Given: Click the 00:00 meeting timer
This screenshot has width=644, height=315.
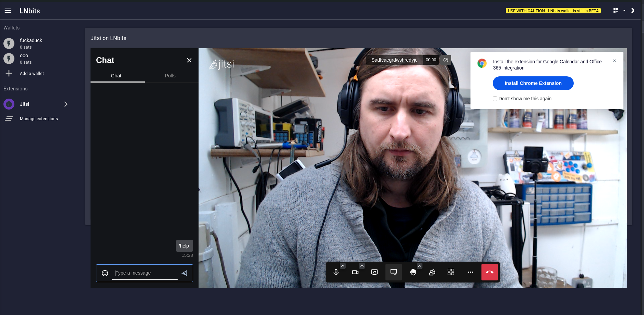Looking at the screenshot, I should click(x=431, y=60).
